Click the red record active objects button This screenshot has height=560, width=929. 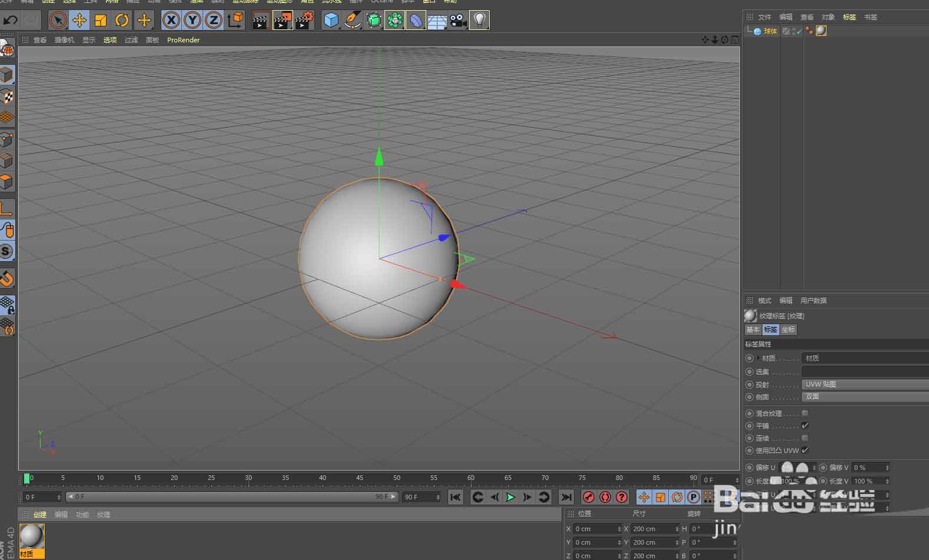tap(588, 497)
